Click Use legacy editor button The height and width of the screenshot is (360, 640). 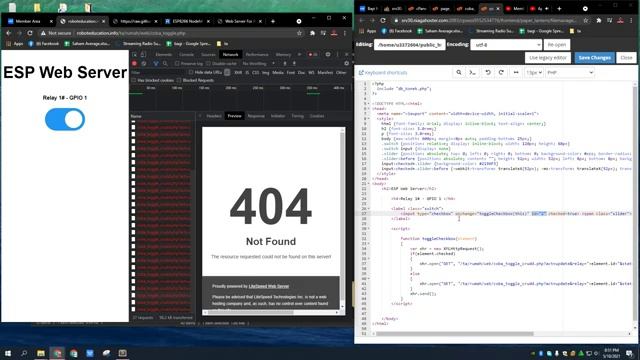coord(548,58)
